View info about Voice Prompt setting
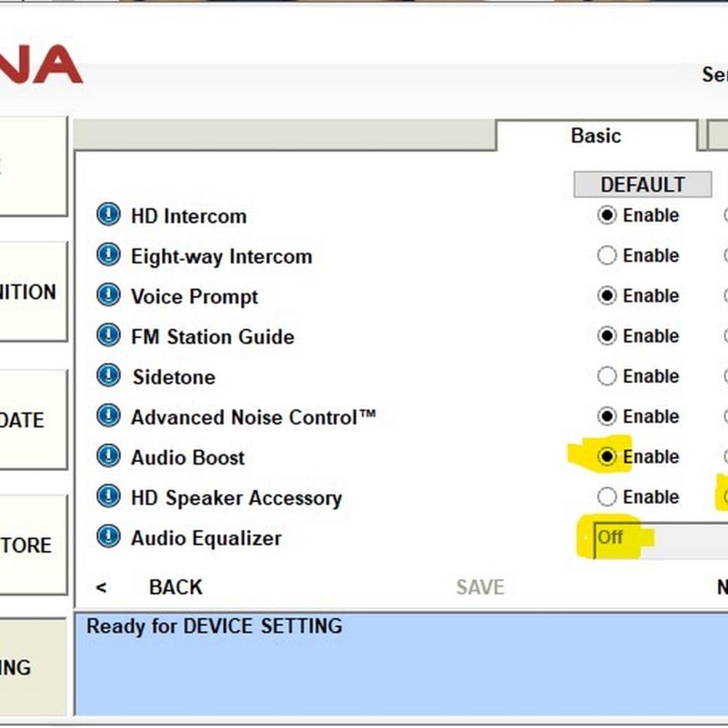This screenshot has width=728, height=728. coord(108,296)
